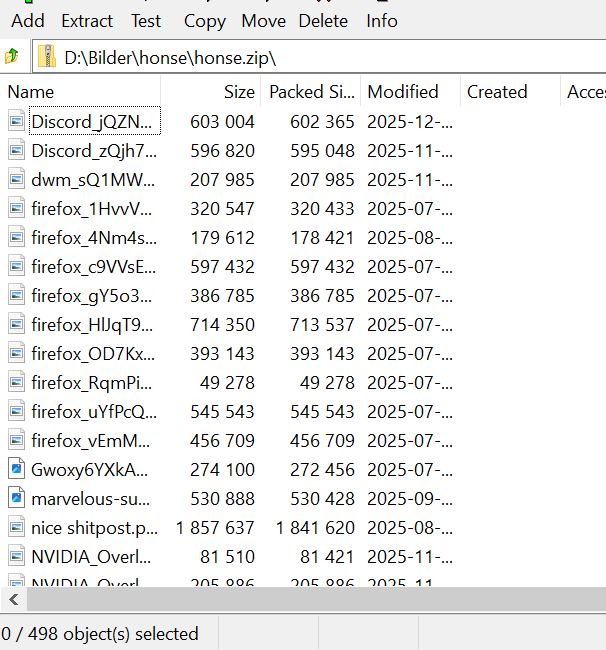Sort by Modified column header
Viewport: 606px width, 650px height.
tap(411, 92)
